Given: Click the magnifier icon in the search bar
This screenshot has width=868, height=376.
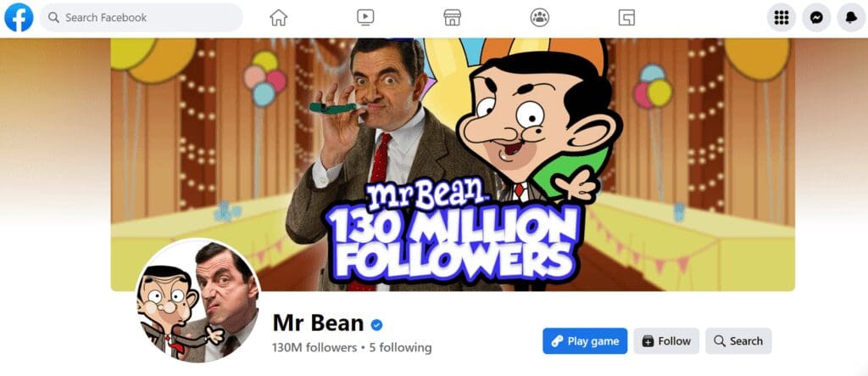Looking at the screenshot, I should click(53, 18).
